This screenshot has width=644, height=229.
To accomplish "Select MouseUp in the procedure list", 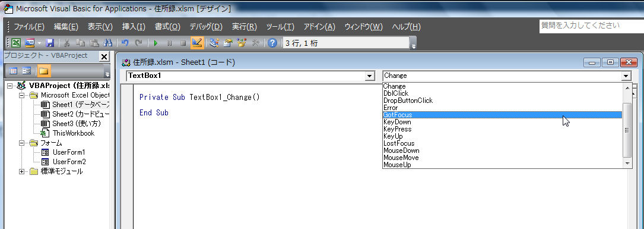I will tap(502, 165).
